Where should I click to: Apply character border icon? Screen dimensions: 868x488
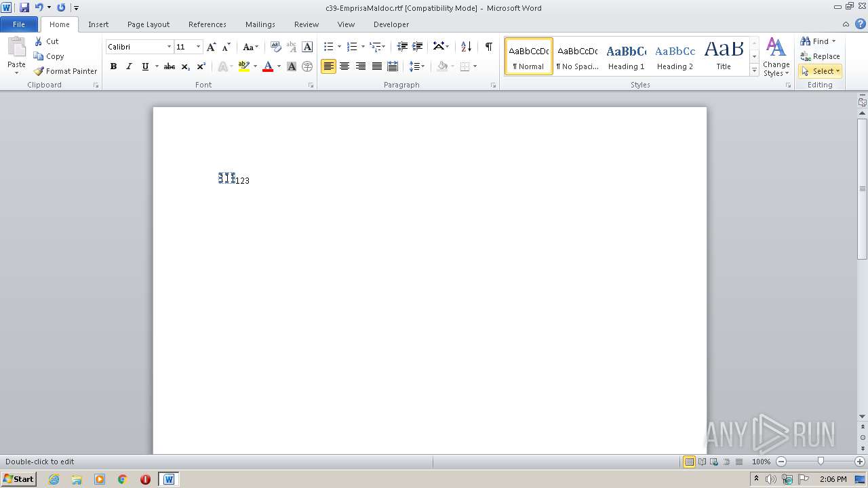click(x=307, y=47)
